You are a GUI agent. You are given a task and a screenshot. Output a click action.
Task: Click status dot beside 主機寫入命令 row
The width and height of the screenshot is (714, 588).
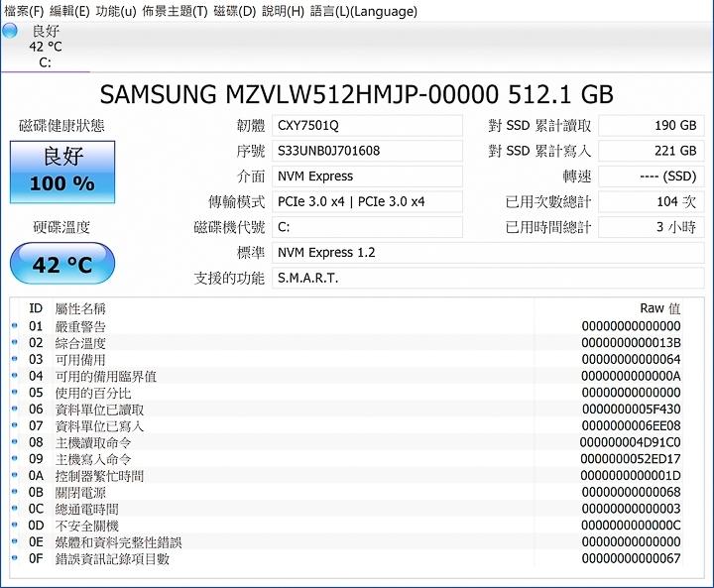(x=15, y=459)
